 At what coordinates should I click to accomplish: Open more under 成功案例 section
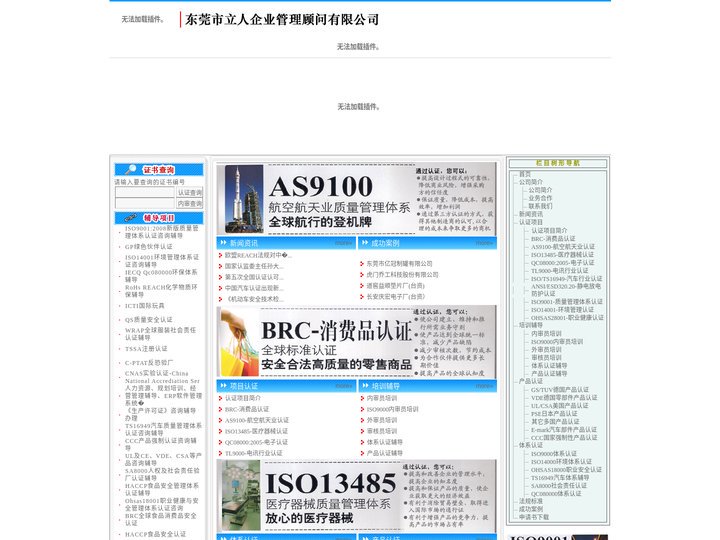484,243
